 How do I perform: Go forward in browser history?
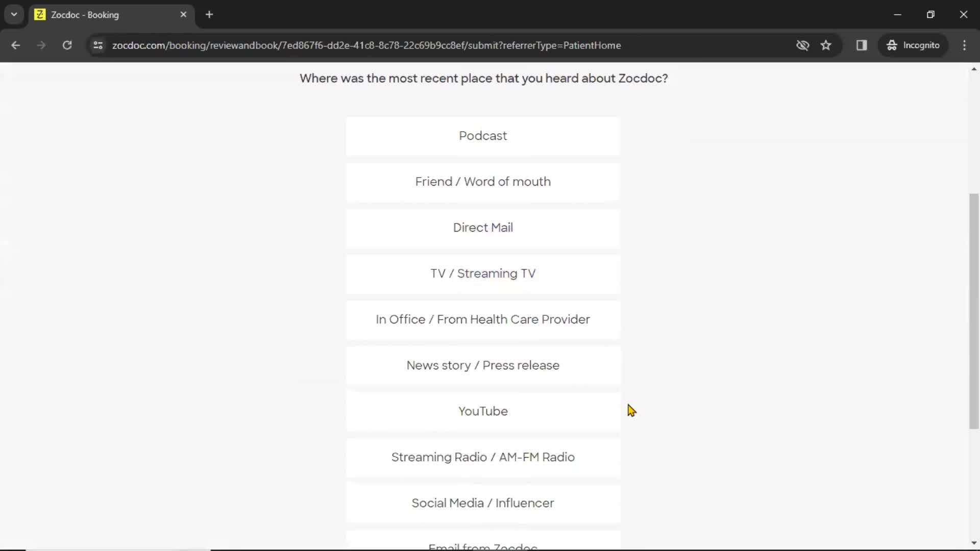coord(41,45)
